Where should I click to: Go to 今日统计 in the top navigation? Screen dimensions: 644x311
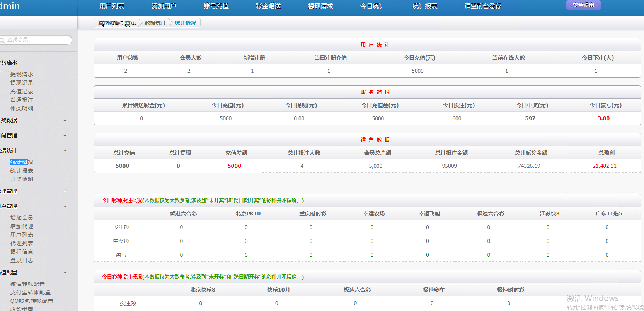tap(372, 6)
